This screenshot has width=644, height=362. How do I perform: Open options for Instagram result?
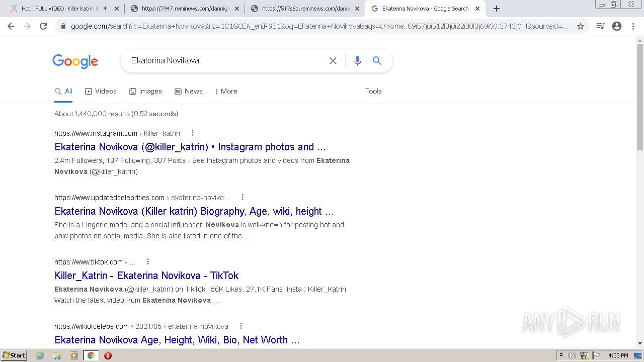click(193, 133)
